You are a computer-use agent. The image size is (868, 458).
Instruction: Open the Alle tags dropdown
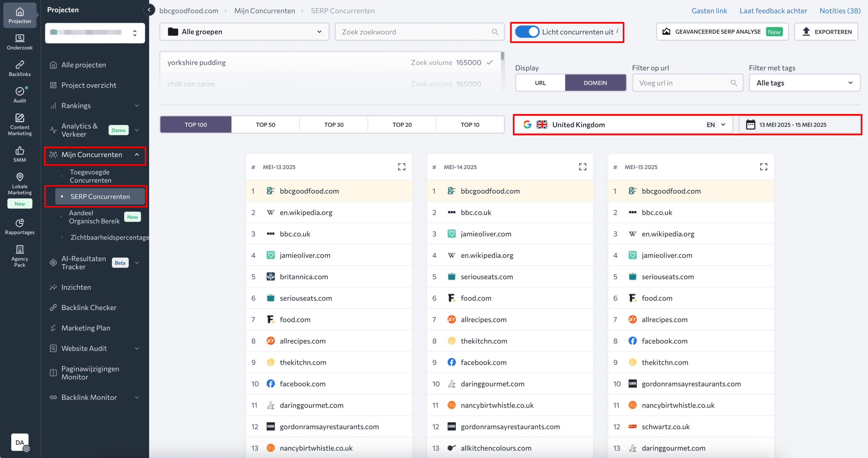click(x=804, y=83)
